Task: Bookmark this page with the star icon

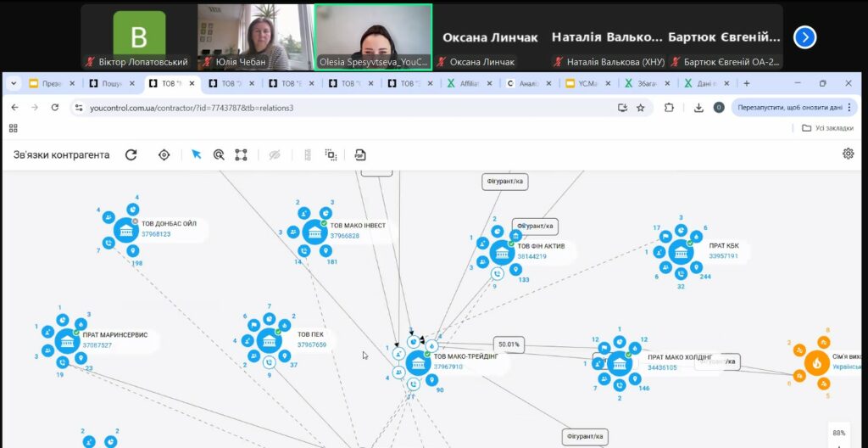Action: (x=641, y=108)
